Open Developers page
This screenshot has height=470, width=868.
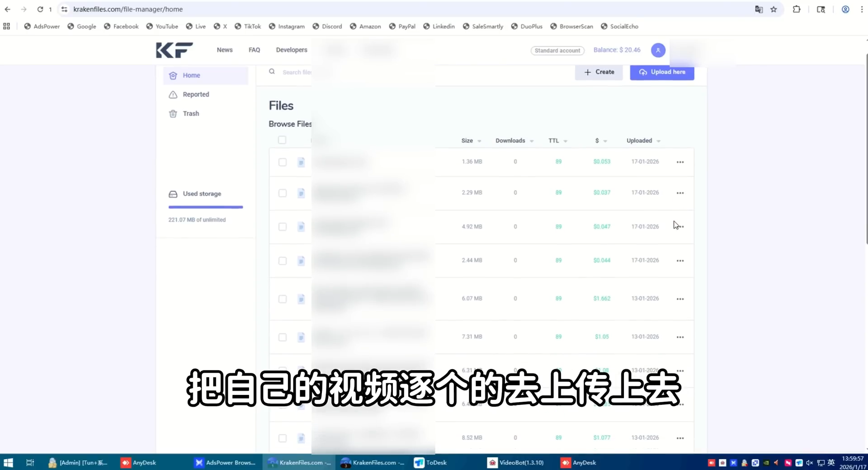pyautogui.click(x=292, y=50)
